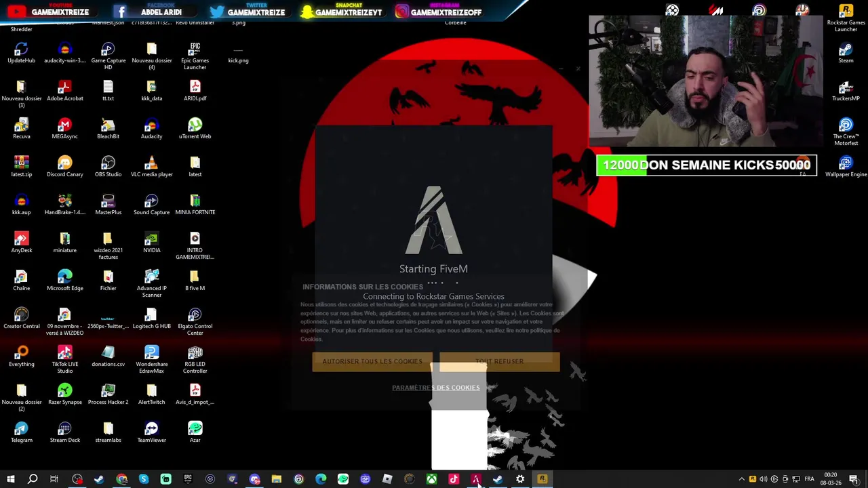The width and height of the screenshot is (868, 488).
Task: Show hidden system tray icons
Action: coord(741,479)
